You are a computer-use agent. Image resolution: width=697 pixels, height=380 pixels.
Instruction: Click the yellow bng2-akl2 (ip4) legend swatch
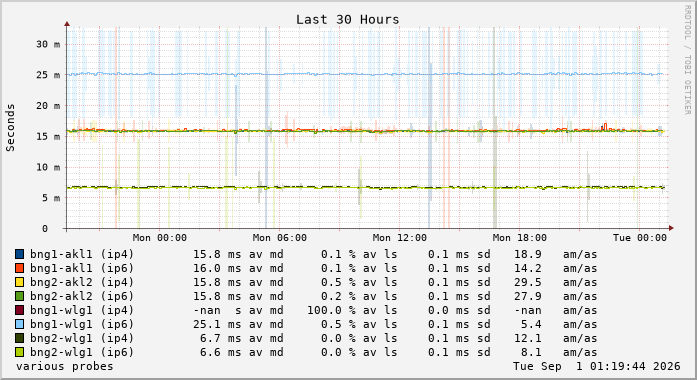coord(19,282)
